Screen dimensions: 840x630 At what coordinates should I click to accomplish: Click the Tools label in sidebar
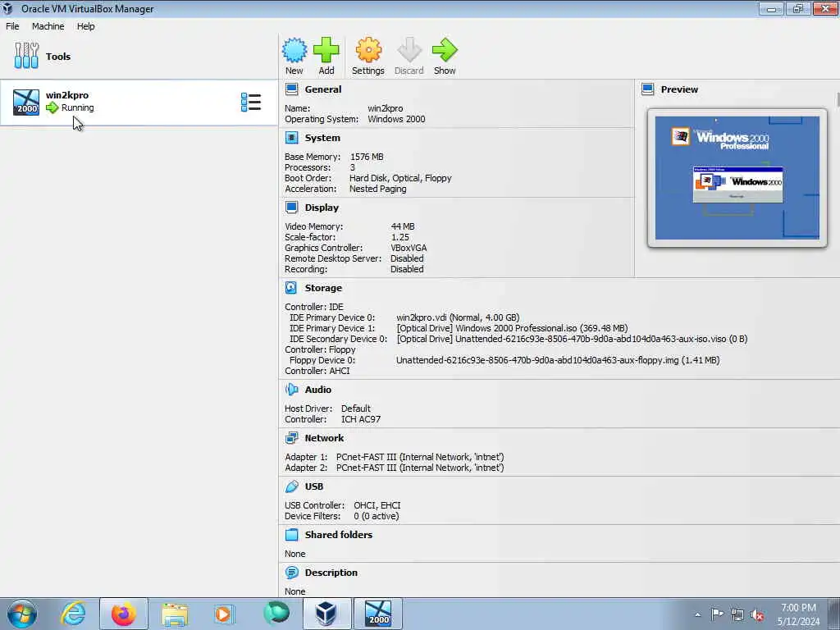pyautogui.click(x=58, y=57)
